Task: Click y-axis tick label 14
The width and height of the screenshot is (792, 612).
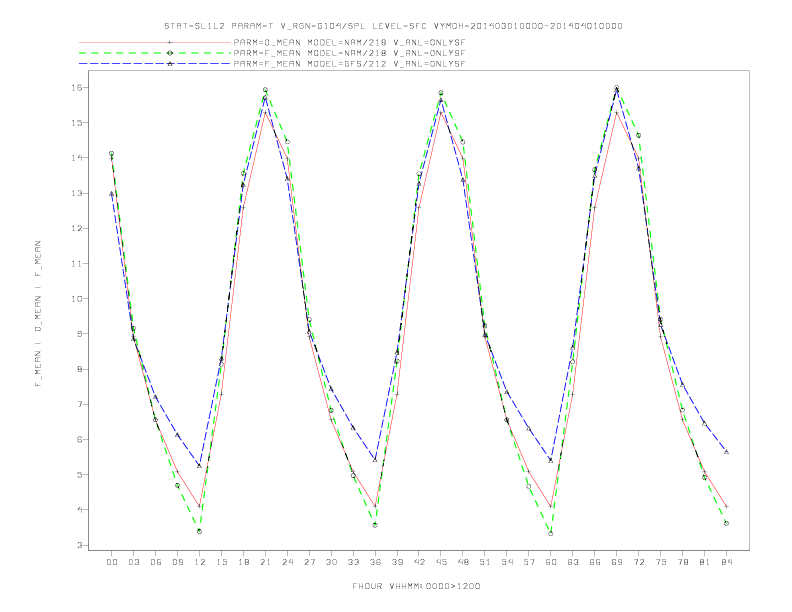Action: click(77, 158)
